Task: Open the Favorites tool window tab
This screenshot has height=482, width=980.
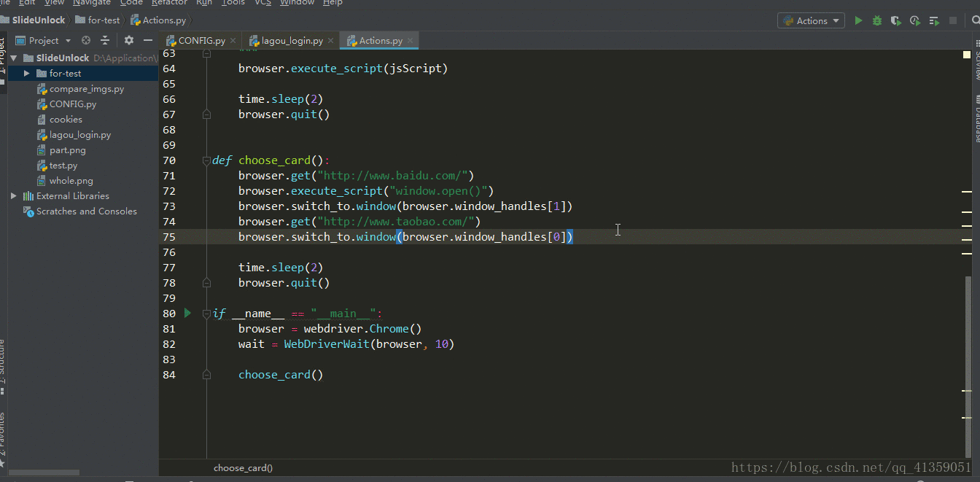Action: (x=2, y=438)
